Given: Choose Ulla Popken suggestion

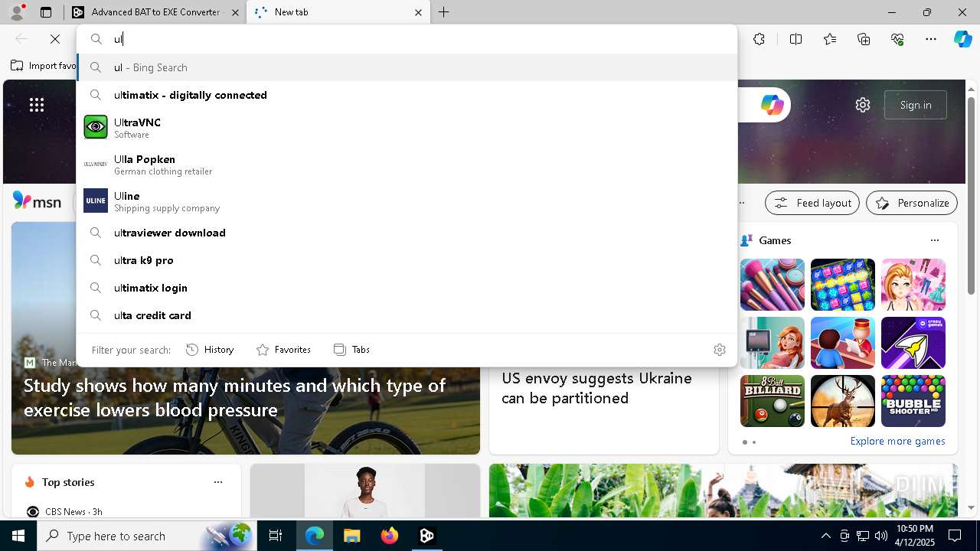Looking at the screenshot, I should (x=407, y=164).
